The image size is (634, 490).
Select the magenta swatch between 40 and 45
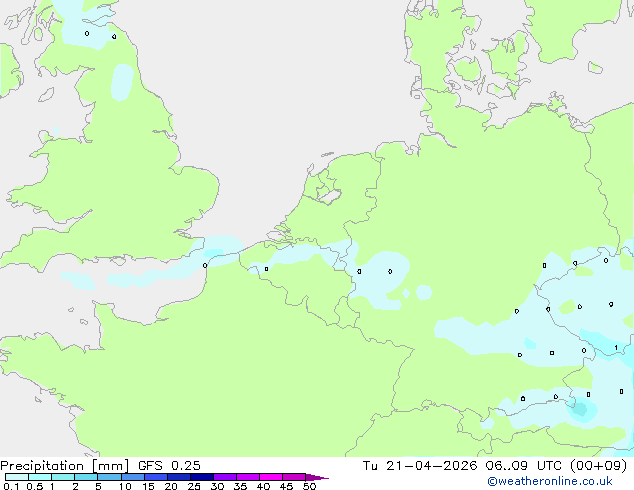pyautogui.click(x=271, y=477)
